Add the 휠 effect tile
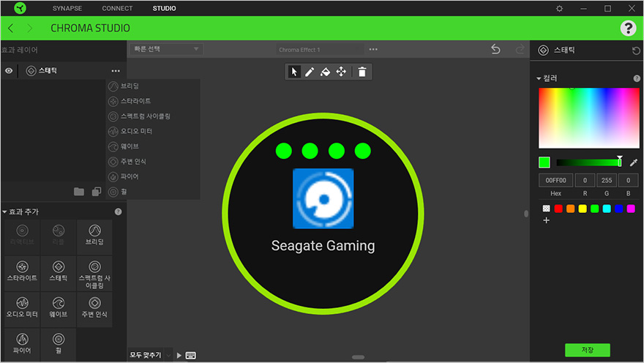The image size is (644, 363). click(x=59, y=345)
